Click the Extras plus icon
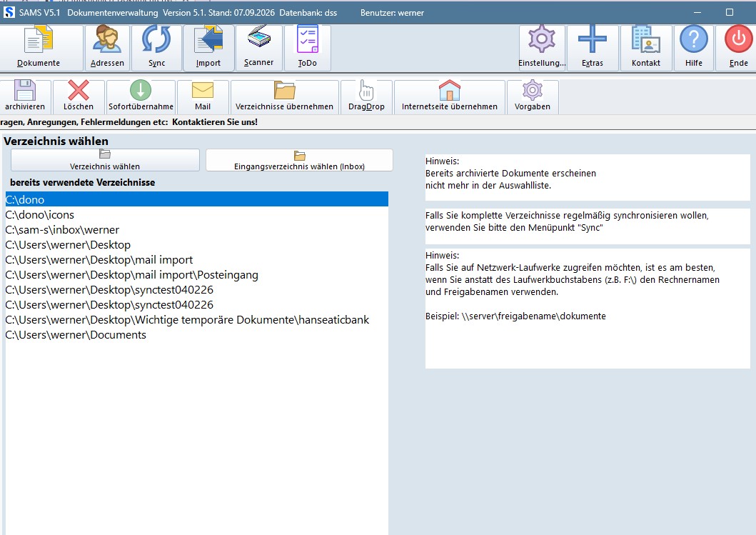The height and width of the screenshot is (535, 756). (x=593, y=47)
